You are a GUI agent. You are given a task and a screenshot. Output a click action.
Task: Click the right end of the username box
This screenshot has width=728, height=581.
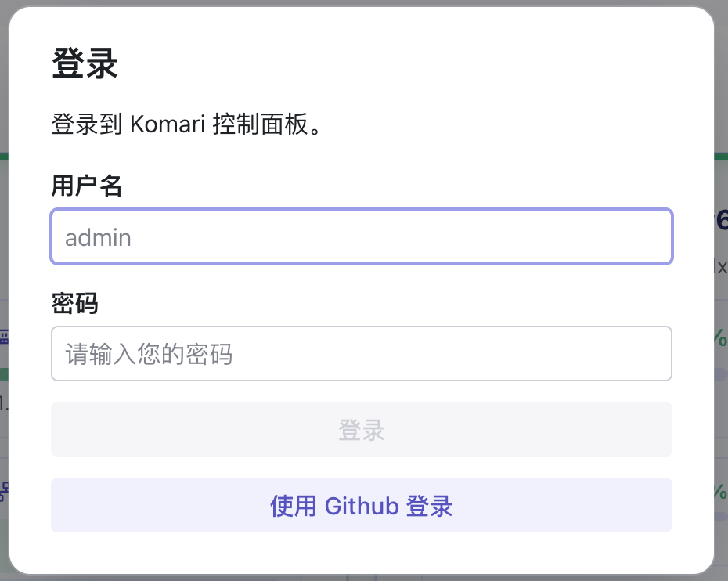pos(654,236)
